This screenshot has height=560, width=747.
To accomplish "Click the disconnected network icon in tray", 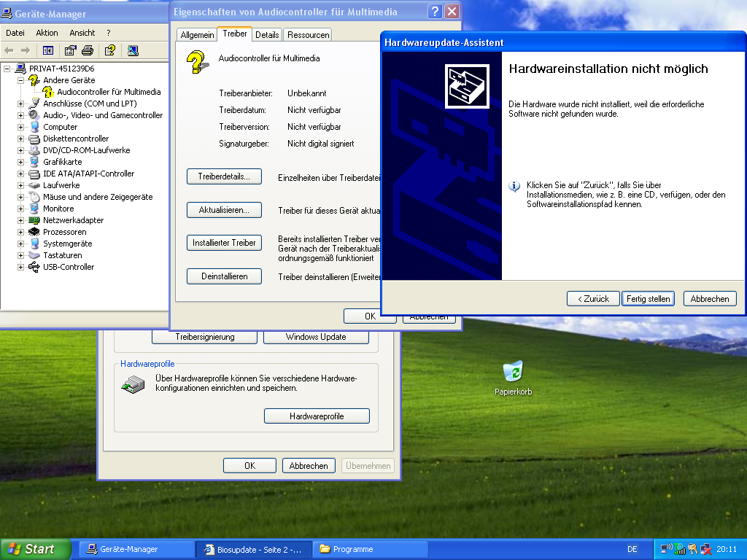I will [x=706, y=549].
